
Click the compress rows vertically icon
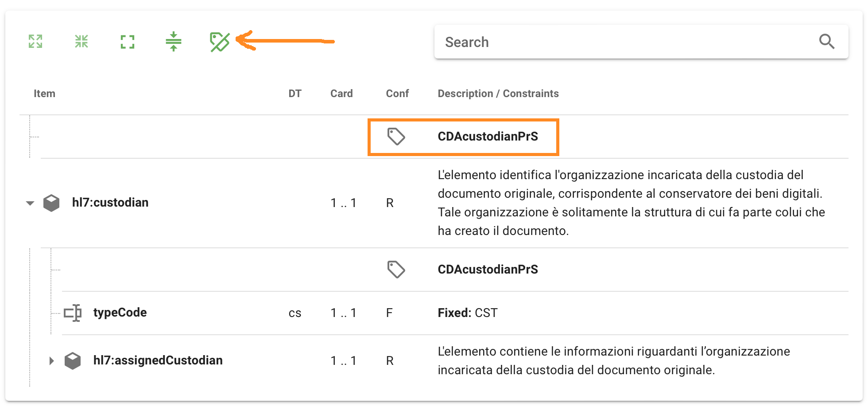[174, 41]
